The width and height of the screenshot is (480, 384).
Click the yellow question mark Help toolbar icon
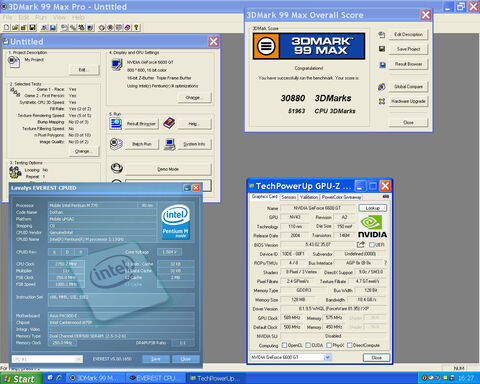[x=136, y=27]
